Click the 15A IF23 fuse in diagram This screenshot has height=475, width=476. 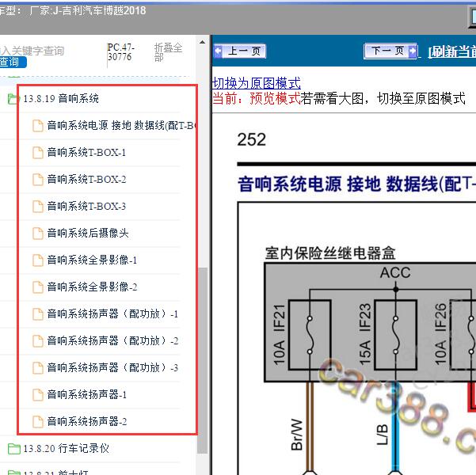click(x=395, y=335)
